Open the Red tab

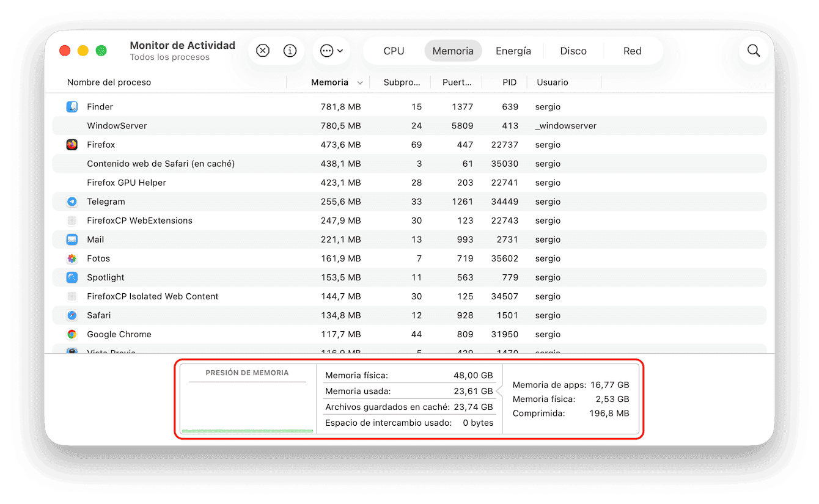633,51
